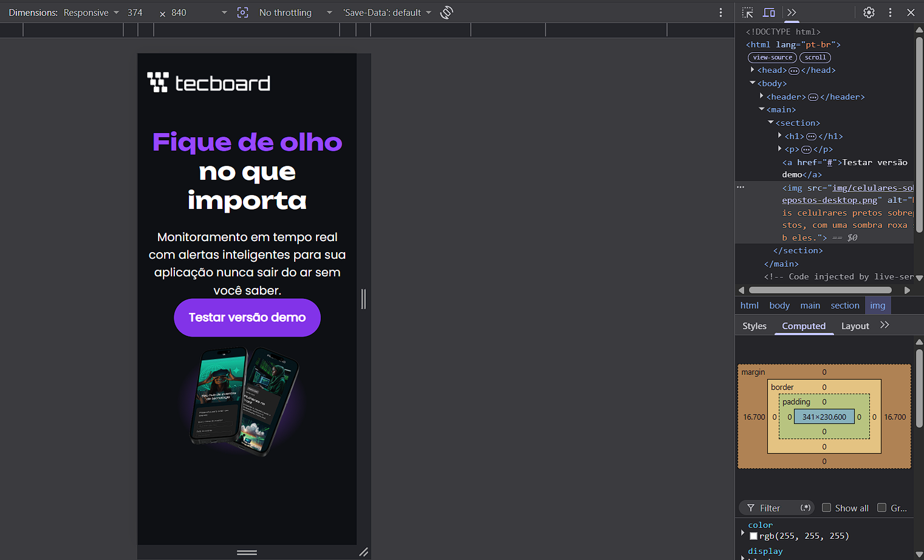This screenshot has height=560, width=924.
Task: Expand the h1 element node
Action: coord(779,136)
